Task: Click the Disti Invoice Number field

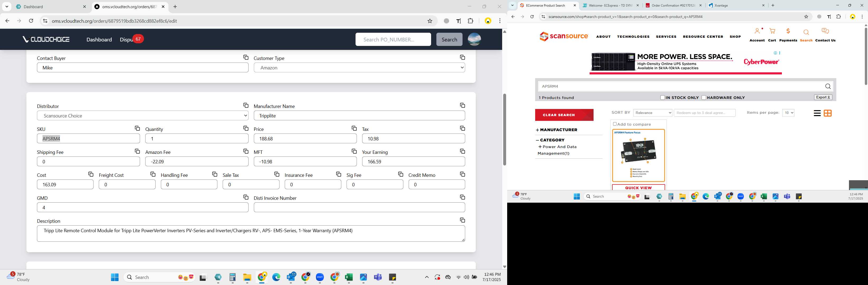Action: [359, 208]
